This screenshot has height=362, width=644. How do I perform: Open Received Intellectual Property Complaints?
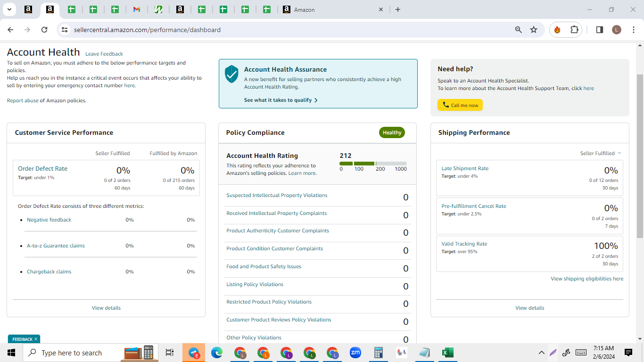coord(277,213)
